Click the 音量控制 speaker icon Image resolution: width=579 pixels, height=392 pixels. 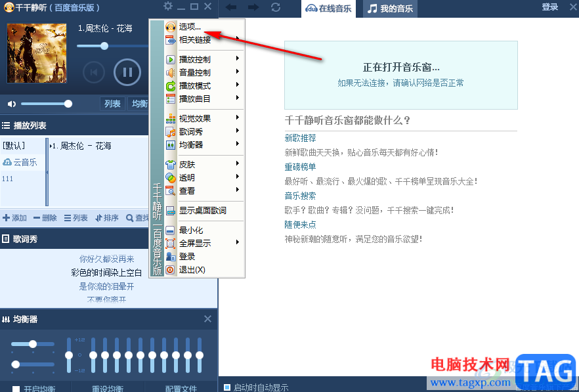pyautogui.click(x=170, y=73)
